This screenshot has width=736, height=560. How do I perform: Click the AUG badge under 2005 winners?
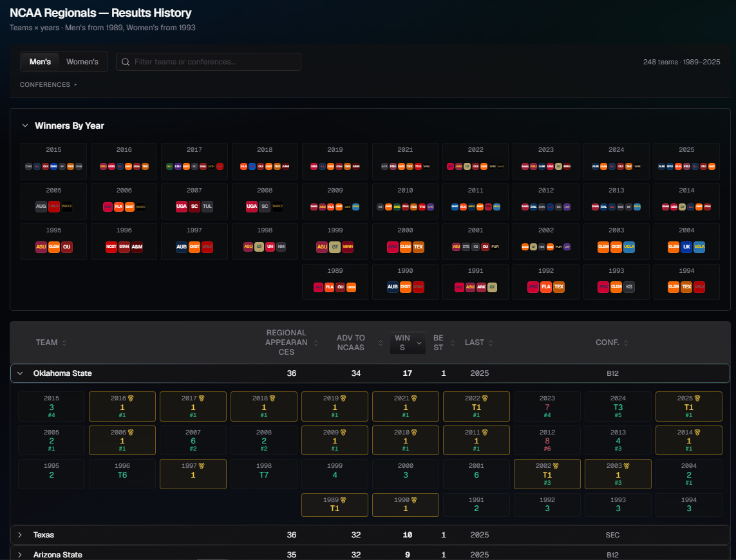tap(41, 206)
